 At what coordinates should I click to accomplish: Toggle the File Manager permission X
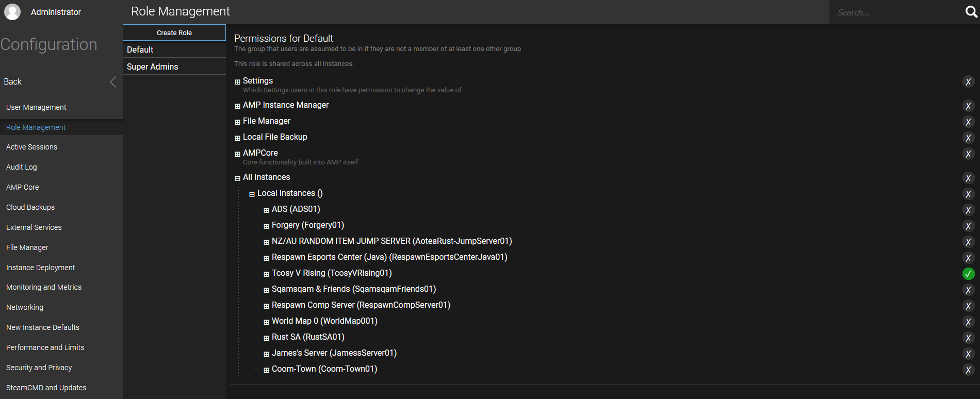(x=968, y=122)
